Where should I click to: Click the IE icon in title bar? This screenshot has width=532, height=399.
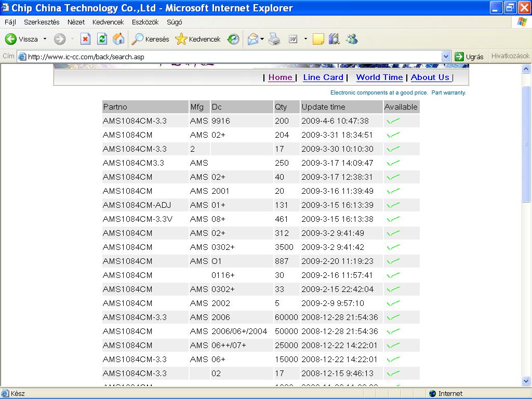[x=5, y=7]
